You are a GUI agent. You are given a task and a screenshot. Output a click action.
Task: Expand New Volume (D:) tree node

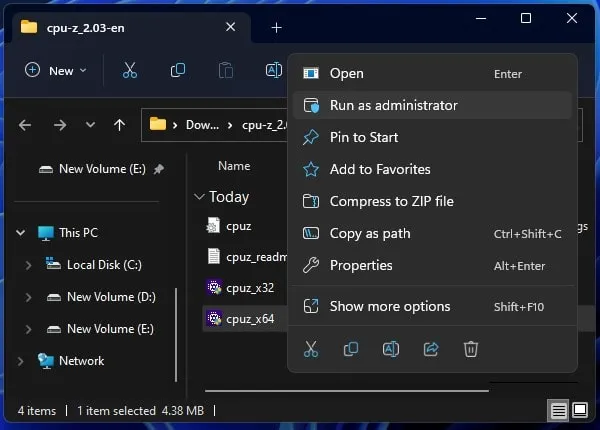tap(28, 297)
